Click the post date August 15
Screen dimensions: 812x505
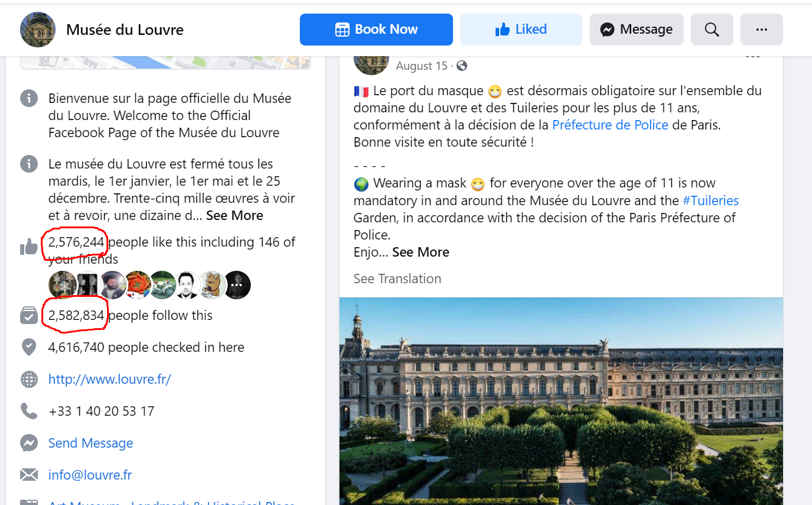coord(422,66)
